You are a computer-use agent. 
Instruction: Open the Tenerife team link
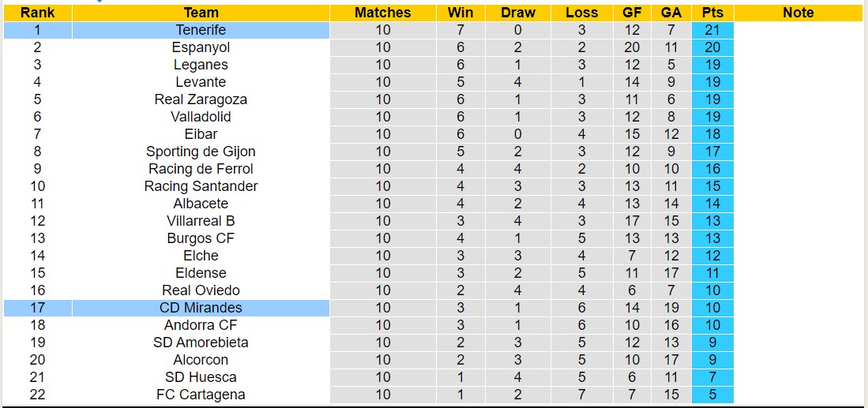(201, 30)
